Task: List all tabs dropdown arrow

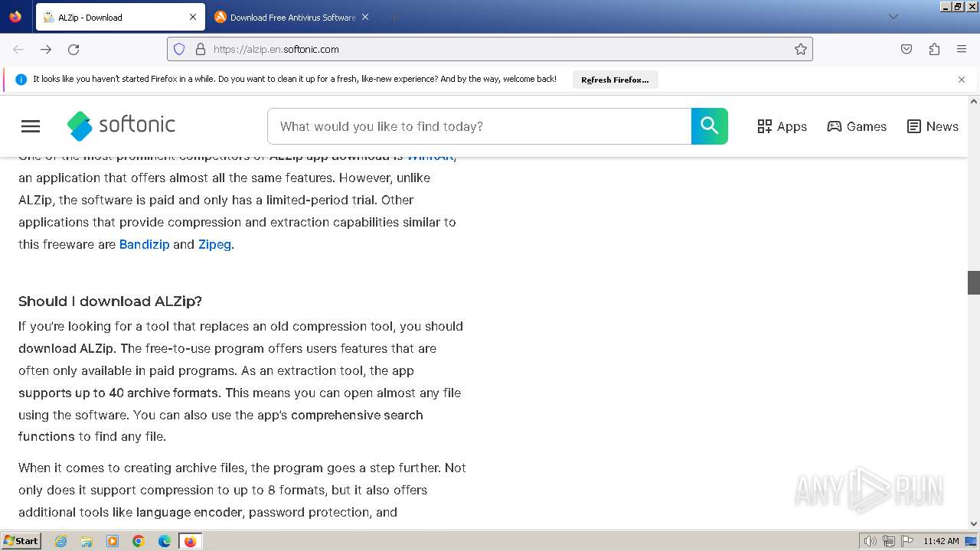Action: point(893,17)
